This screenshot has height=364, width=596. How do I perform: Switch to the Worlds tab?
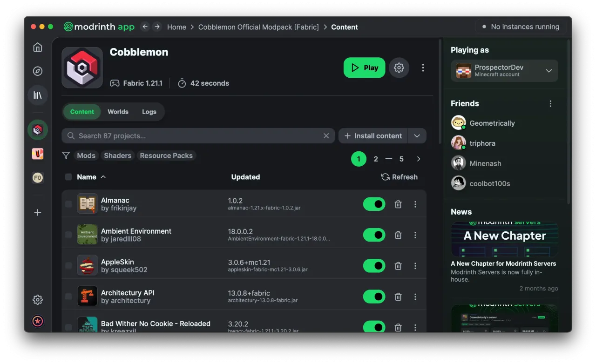[x=118, y=112]
